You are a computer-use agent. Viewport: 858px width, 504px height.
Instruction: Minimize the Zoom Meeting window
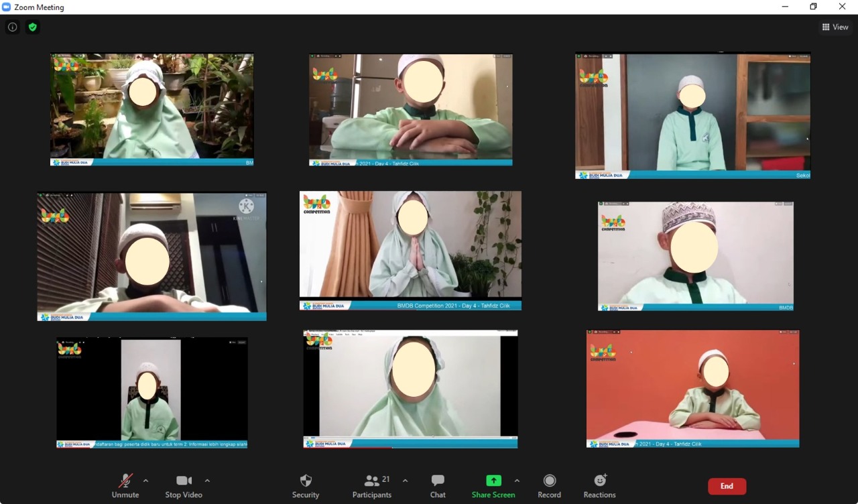[785, 7]
